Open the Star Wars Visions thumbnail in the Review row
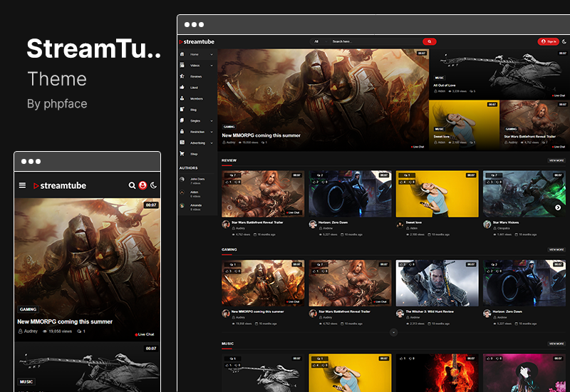This screenshot has height=392, width=570. click(524, 194)
